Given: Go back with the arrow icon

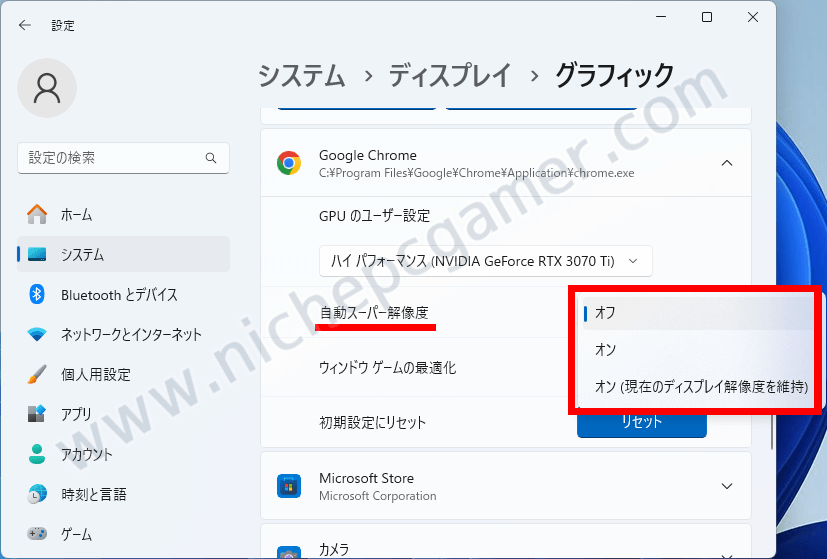Looking at the screenshot, I should click(25, 25).
